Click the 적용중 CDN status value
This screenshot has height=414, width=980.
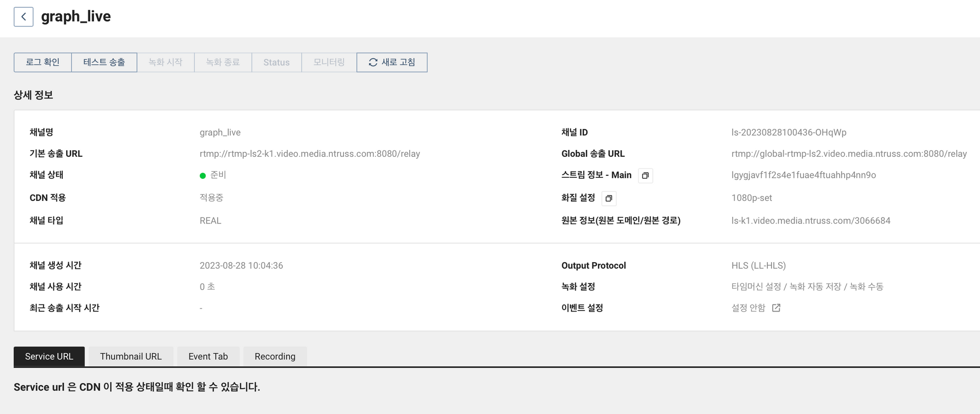[x=211, y=197]
